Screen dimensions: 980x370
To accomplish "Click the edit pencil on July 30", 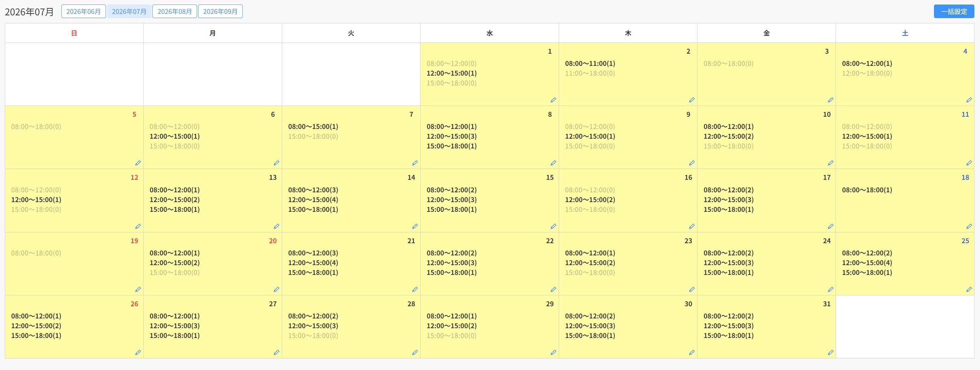I will tap(692, 353).
